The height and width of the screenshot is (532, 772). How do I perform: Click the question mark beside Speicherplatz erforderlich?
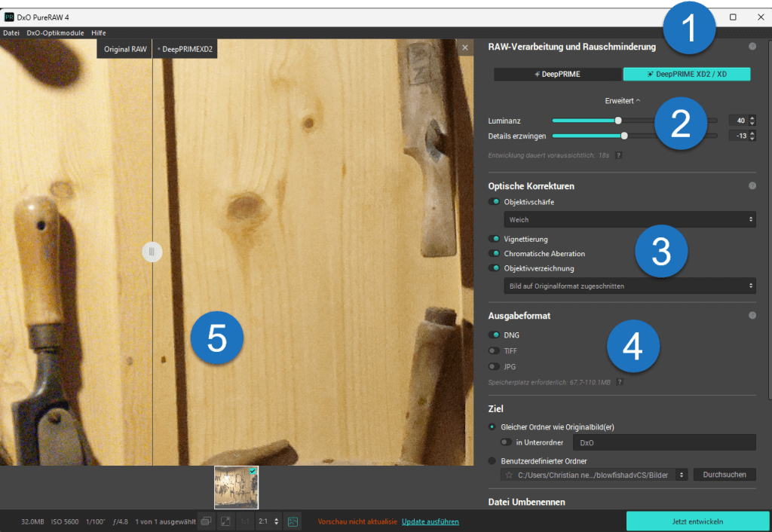pyautogui.click(x=620, y=382)
